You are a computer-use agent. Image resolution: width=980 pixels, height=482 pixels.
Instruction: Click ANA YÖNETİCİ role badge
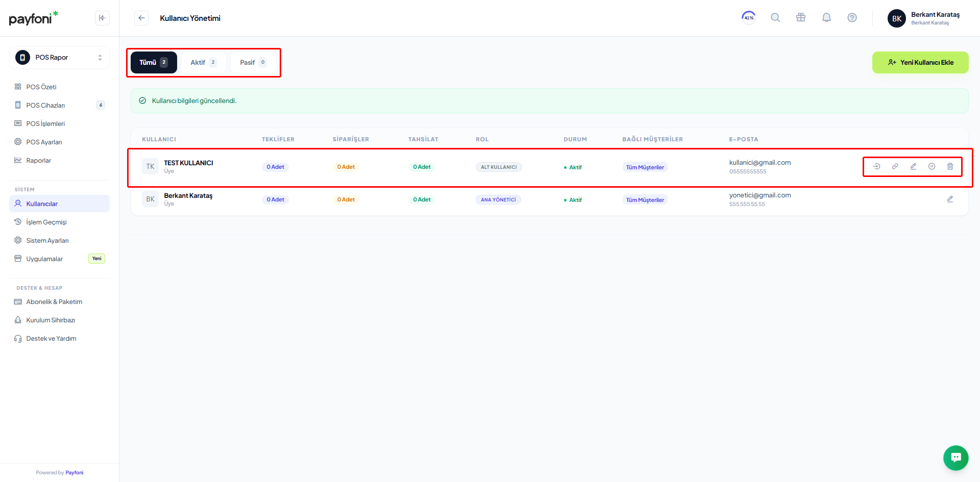pyautogui.click(x=498, y=199)
